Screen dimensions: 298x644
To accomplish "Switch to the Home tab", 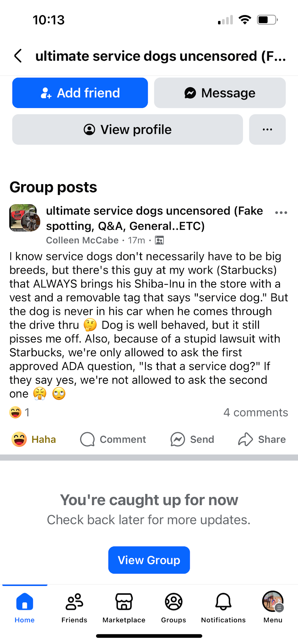I will (x=25, y=606).
